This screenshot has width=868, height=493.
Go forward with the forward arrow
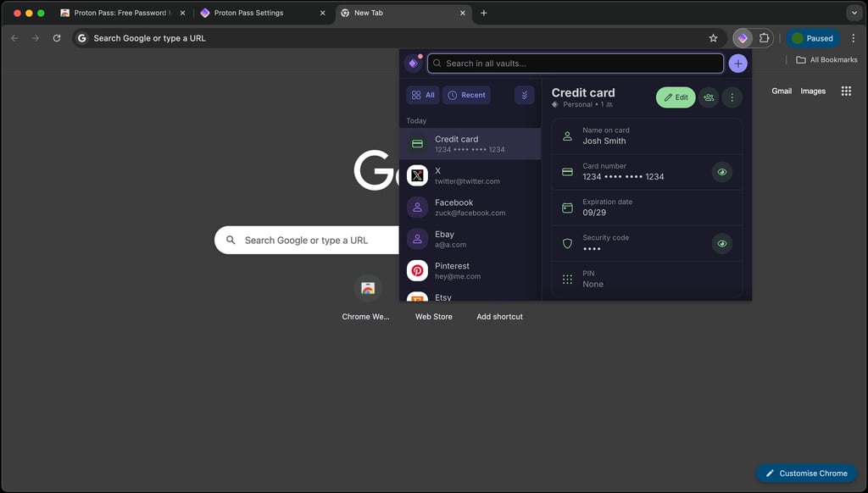pos(36,38)
